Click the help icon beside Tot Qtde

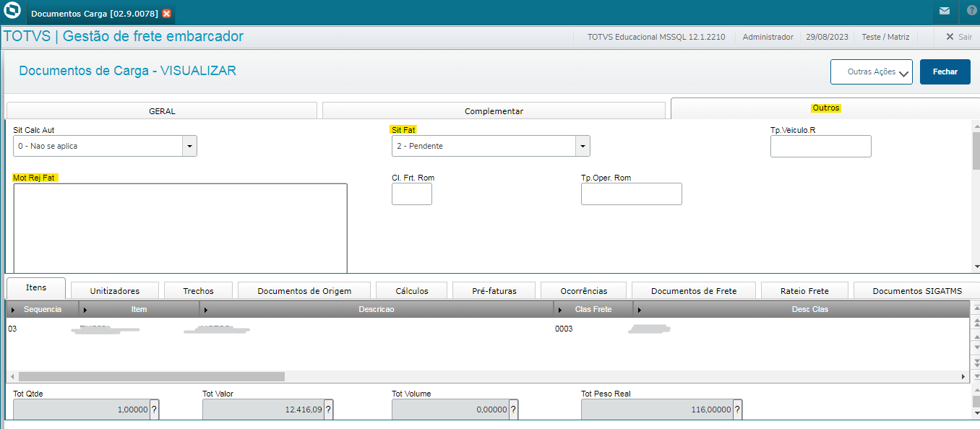point(154,409)
